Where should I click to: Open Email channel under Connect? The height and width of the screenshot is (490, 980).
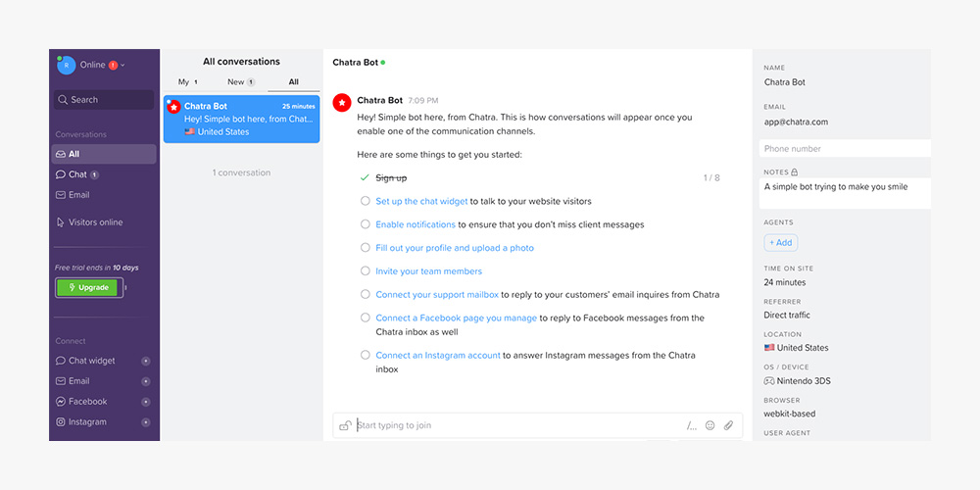[73, 381]
